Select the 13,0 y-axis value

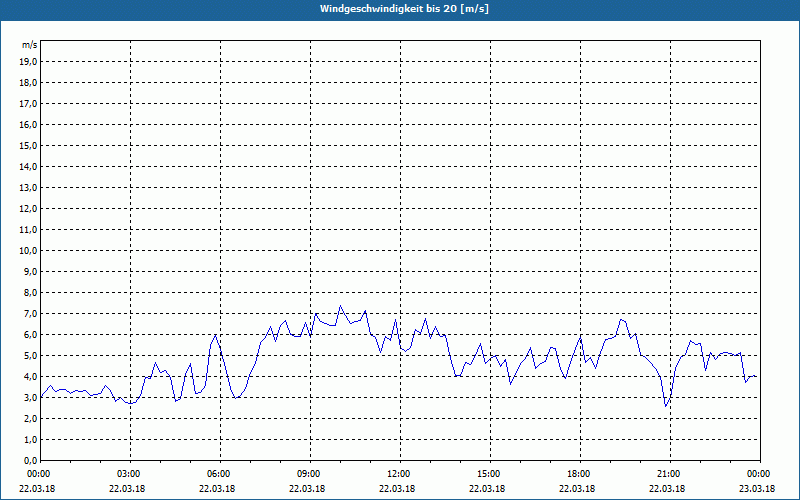coord(27,187)
